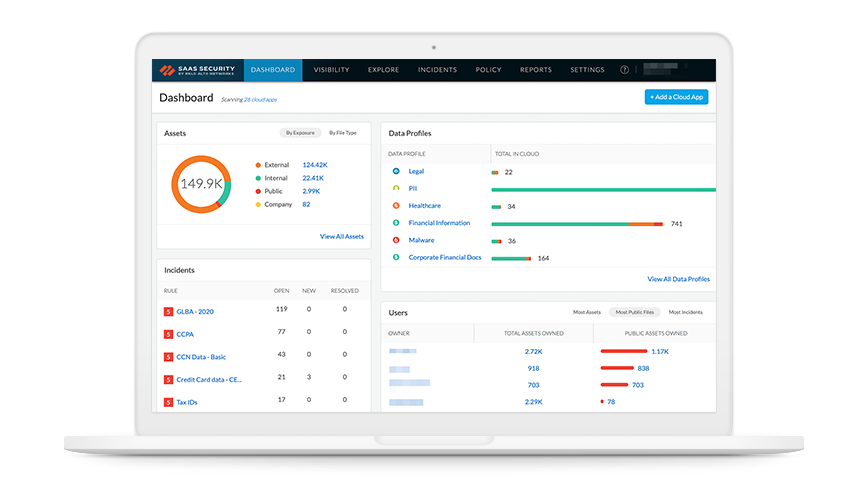
Task: Open the View All Assets link
Action: (x=341, y=237)
